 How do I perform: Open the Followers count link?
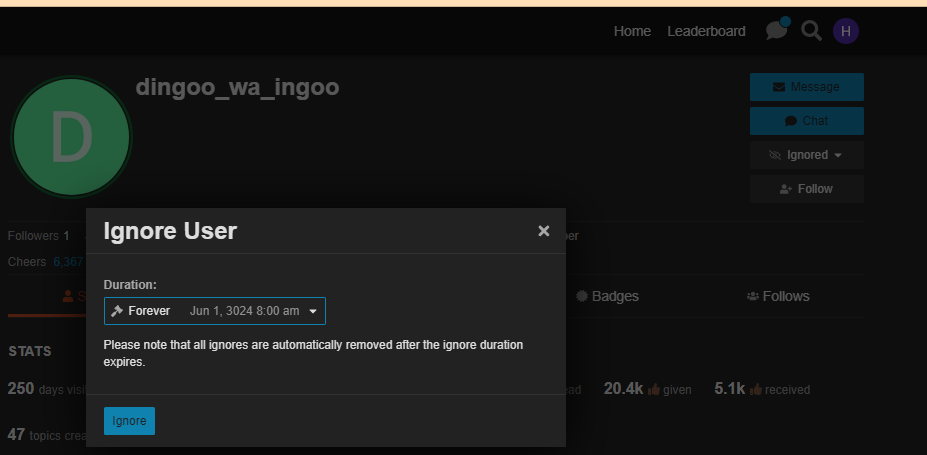coord(66,236)
